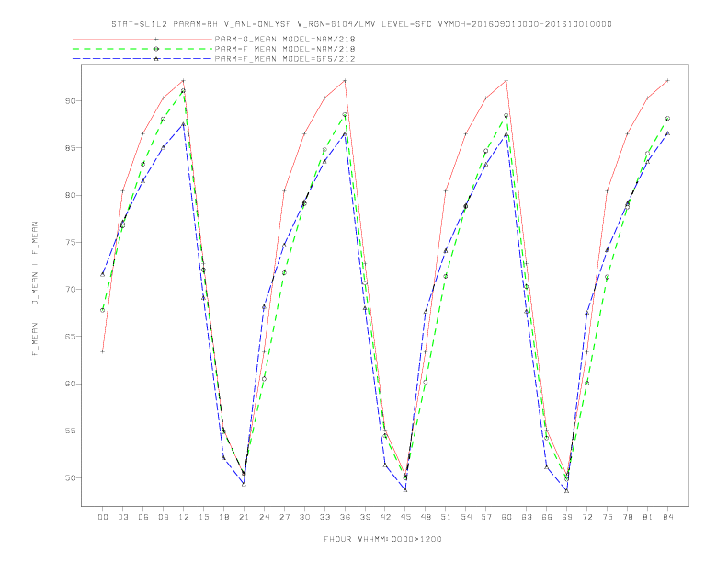Click x-axis forecast hour label 51
Screen dimensions: 728x563
446,517
